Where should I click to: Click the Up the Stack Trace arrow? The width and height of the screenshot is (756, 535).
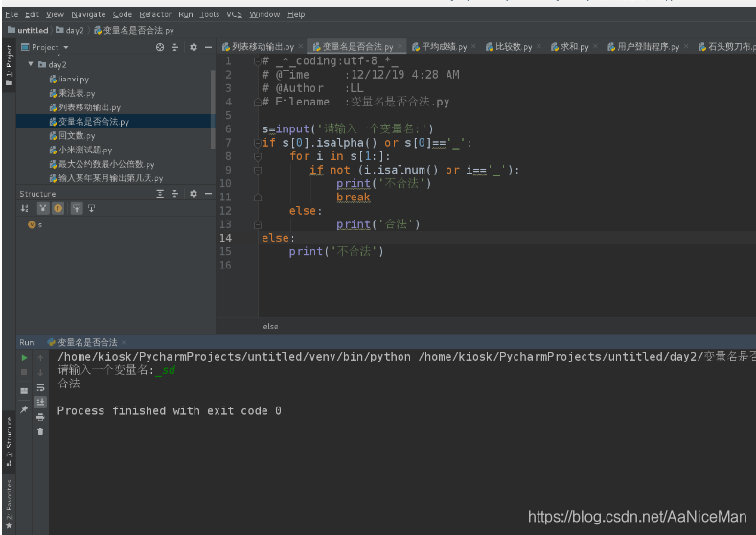(x=40, y=358)
